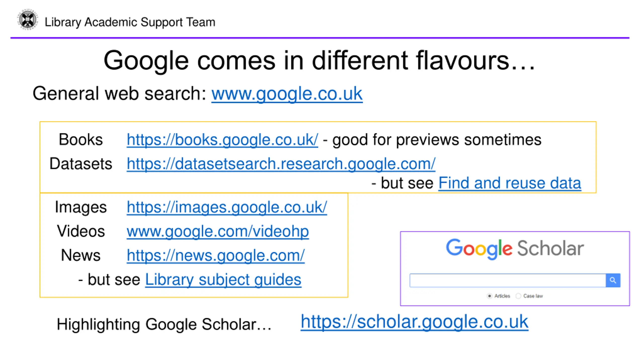
Task: Open the scholar.google.co.uk link
Action: click(414, 322)
